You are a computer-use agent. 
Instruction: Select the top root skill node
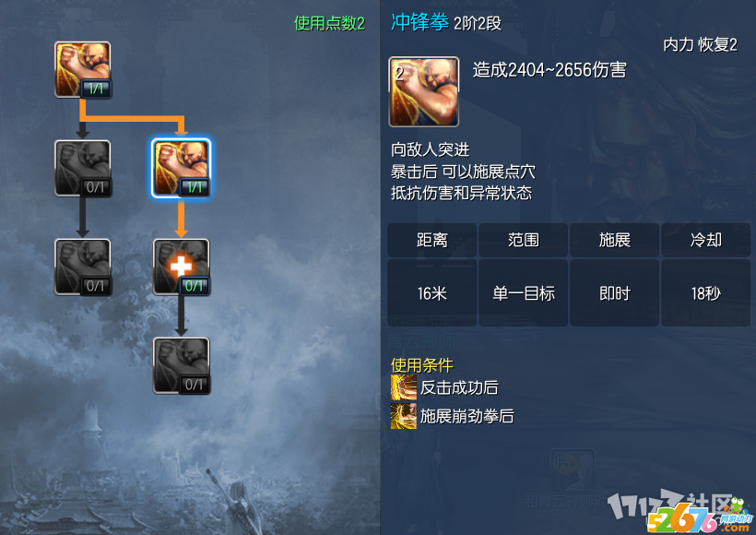pyautogui.click(x=82, y=69)
